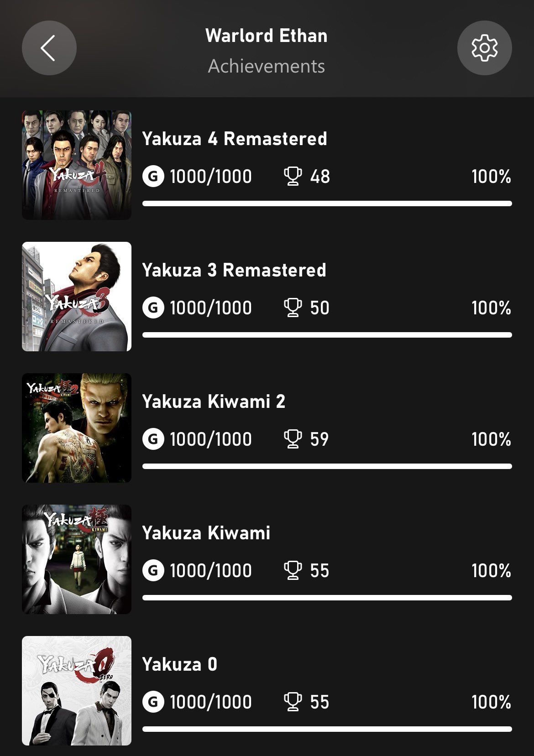
Task: Tap the Yakuza 3 Remastered progress bar
Action: click(327, 335)
